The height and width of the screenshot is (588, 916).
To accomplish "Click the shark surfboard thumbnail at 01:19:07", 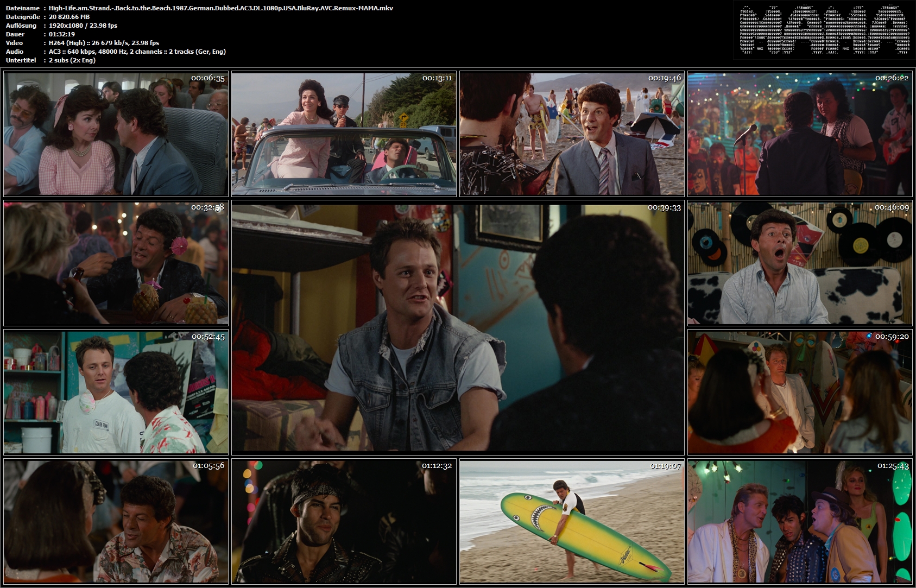I will click(572, 521).
